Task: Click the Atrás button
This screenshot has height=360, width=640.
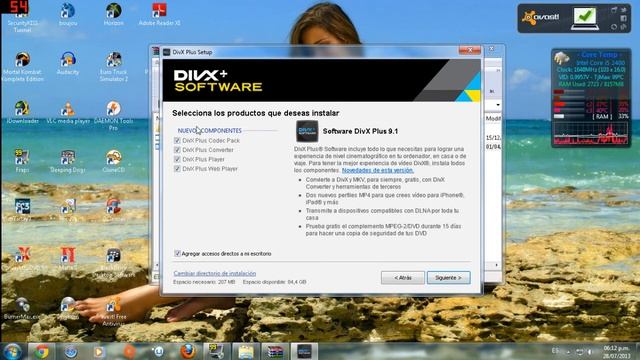Action: 403,278
